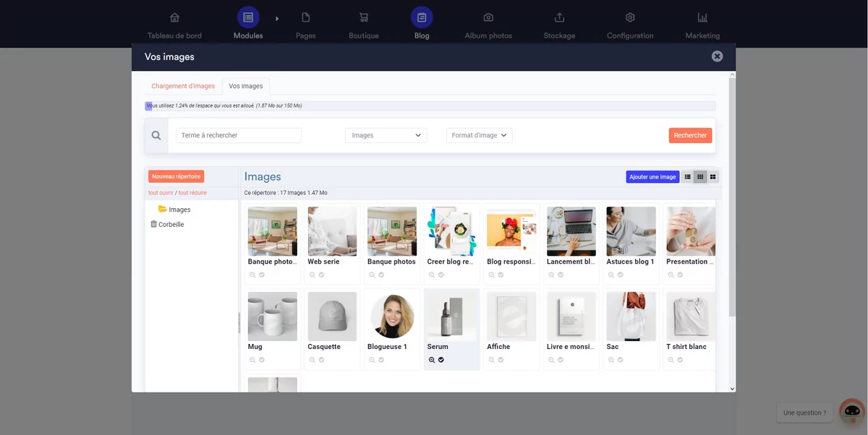
Task: Select the Images folder in tree
Action: click(x=174, y=210)
